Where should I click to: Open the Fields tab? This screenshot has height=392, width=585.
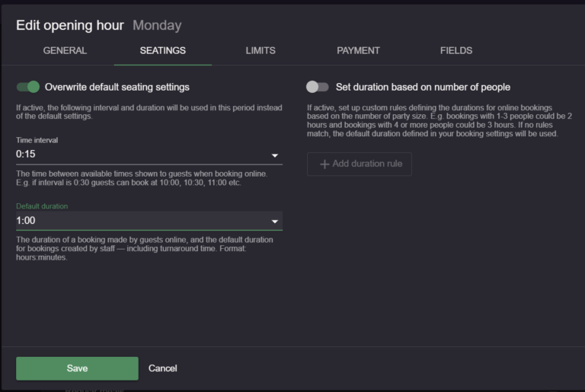[x=456, y=51]
